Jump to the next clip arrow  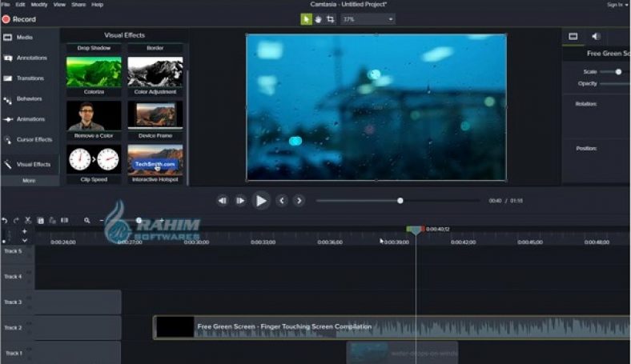tap(299, 201)
